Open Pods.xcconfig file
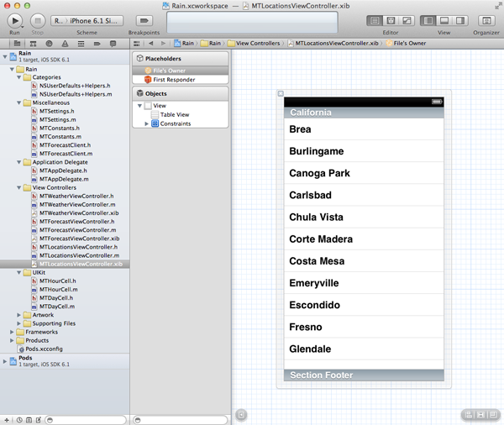Screen dimensions: 504x425 (44, 349)
